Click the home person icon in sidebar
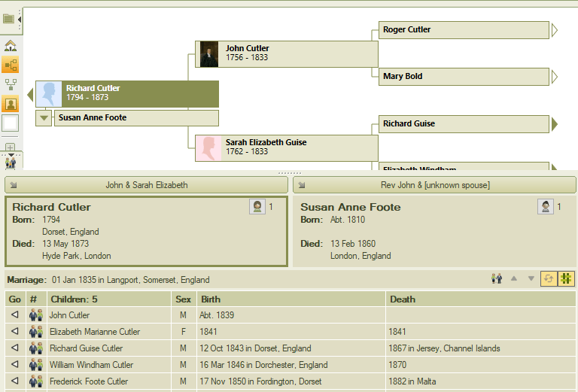578x392 pixels. pos(11,46)
